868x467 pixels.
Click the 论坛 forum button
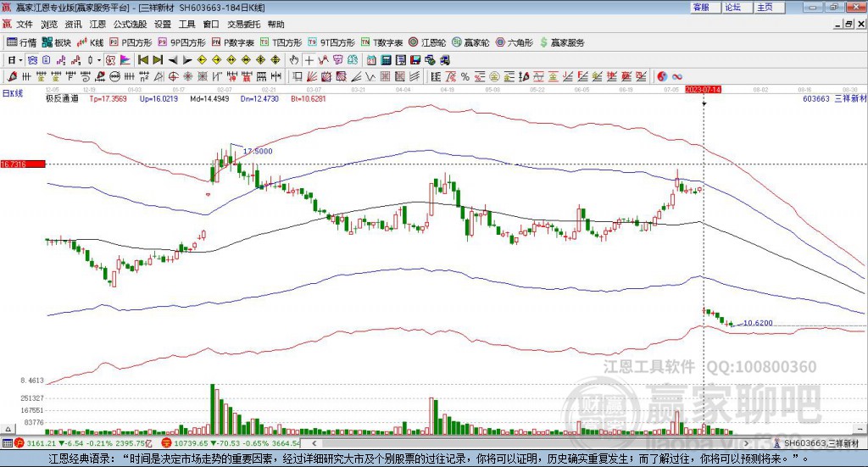(x=737, y=7)
